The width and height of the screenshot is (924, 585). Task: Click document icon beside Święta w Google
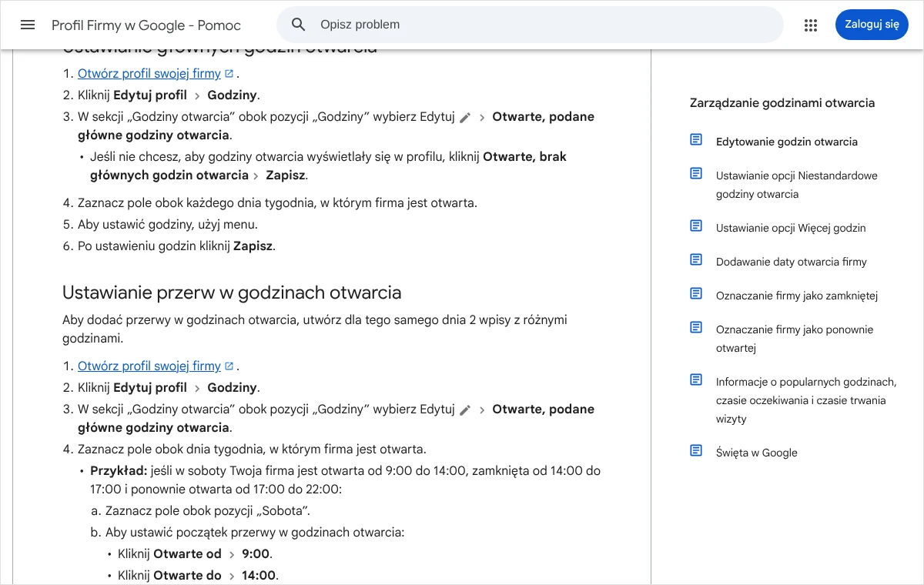[696, 451]
